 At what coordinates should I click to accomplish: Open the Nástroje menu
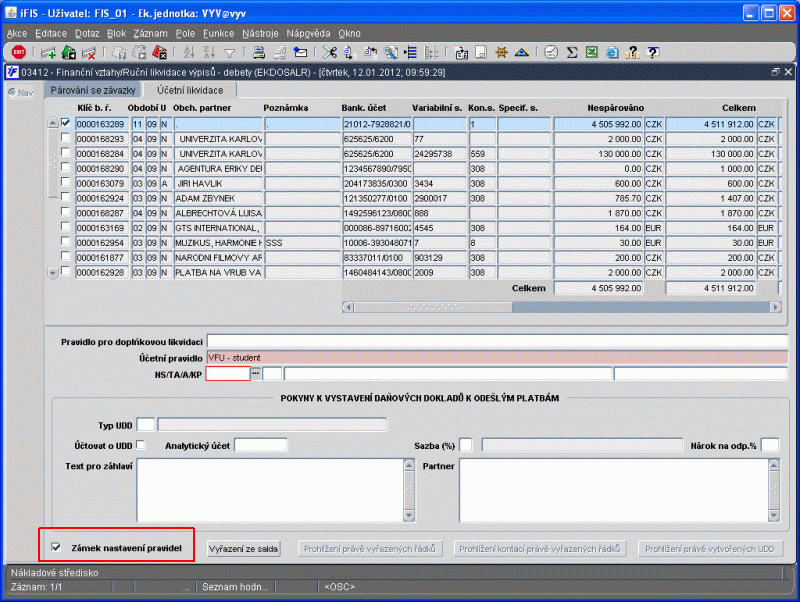point(260,33)
